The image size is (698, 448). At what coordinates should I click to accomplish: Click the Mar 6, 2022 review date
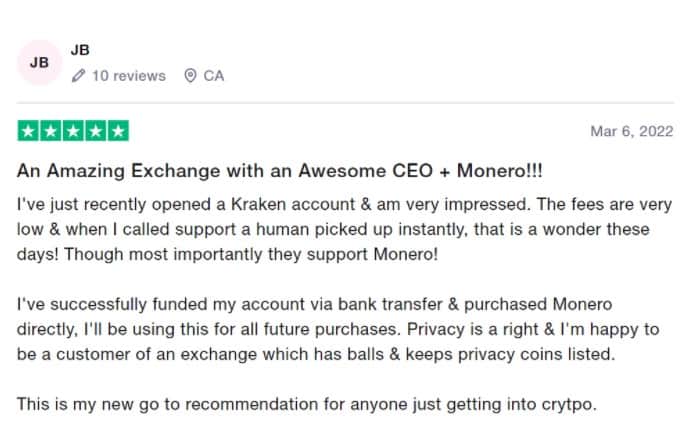(x=632, y=131)
